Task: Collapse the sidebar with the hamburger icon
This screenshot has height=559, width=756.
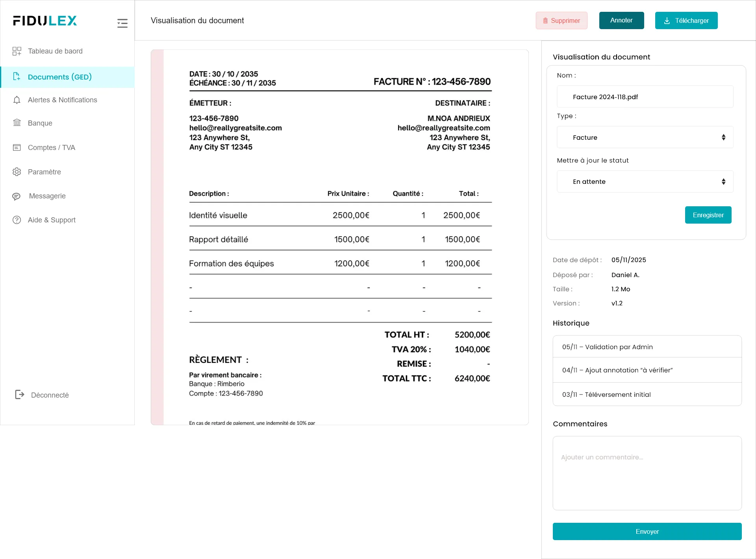Action: 122,23
